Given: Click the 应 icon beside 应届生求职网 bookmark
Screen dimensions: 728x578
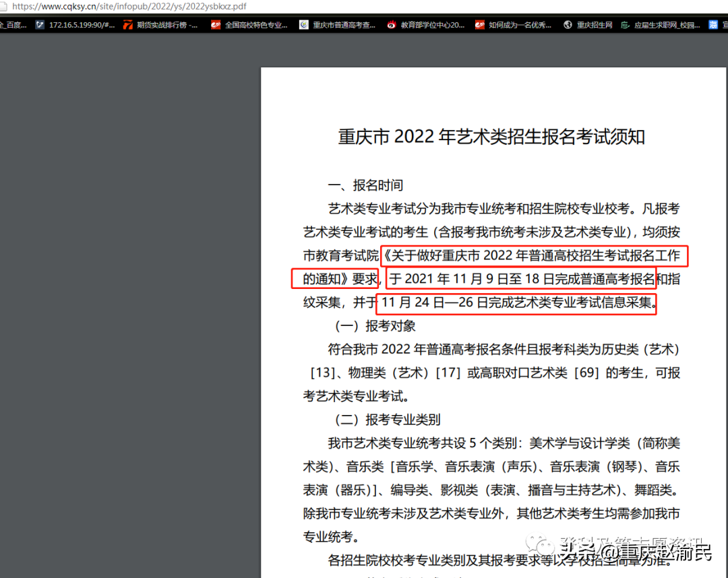Looking at the screenshot, I should coord(624,25).
